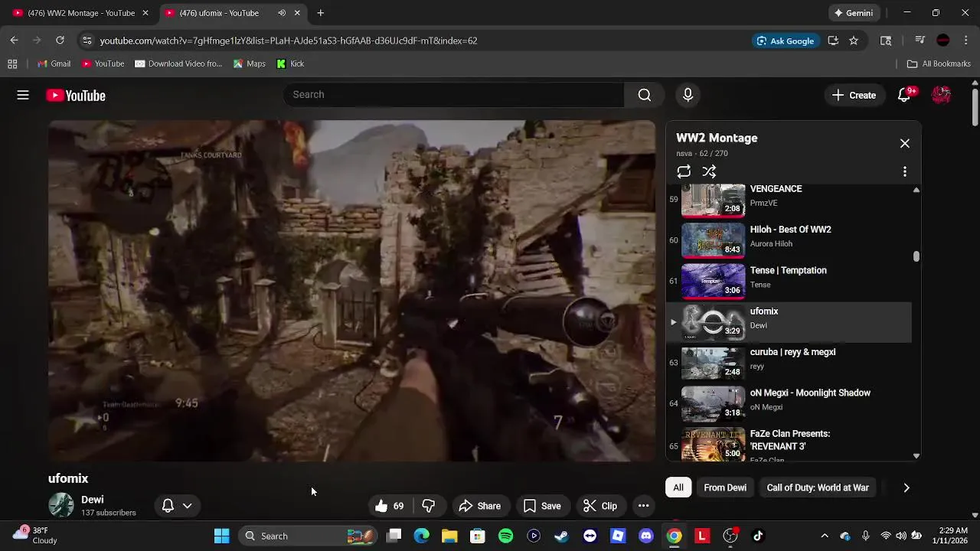The width and height of the screenshot is (980, 551).
Task: Play curuba | reyy & megxi
Action: [789, 362]
